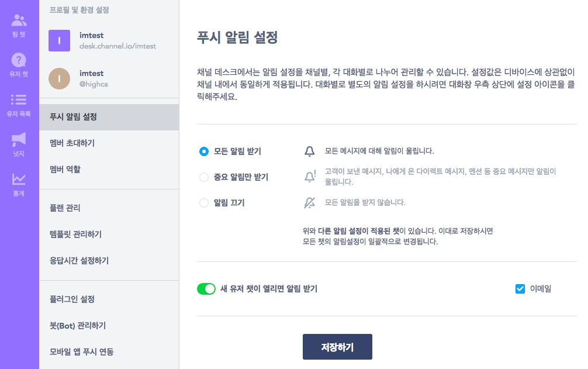Screen dimensions: 588x369
Task: Click the tan imtest profile avatar
Action: coord(59,78)
